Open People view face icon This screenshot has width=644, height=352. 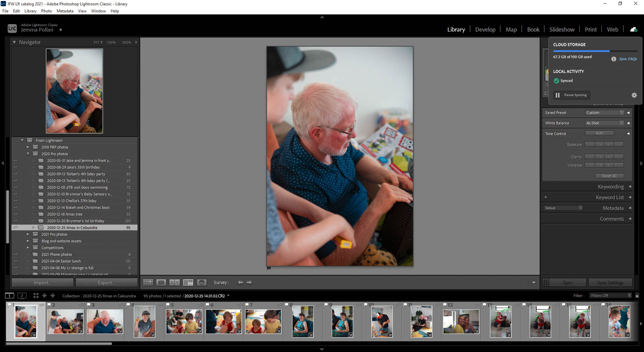(x=202, y=282)
